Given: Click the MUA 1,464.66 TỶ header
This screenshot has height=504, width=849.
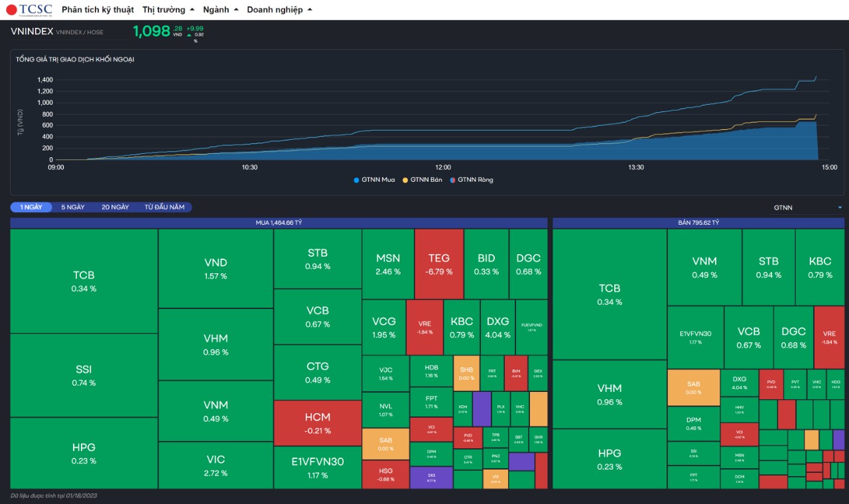Looking at the screenshot, I should pos(279,223).
